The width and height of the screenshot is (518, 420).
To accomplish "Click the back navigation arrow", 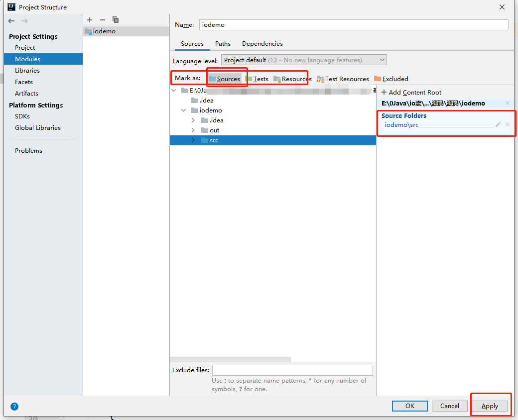I will 11,21.
